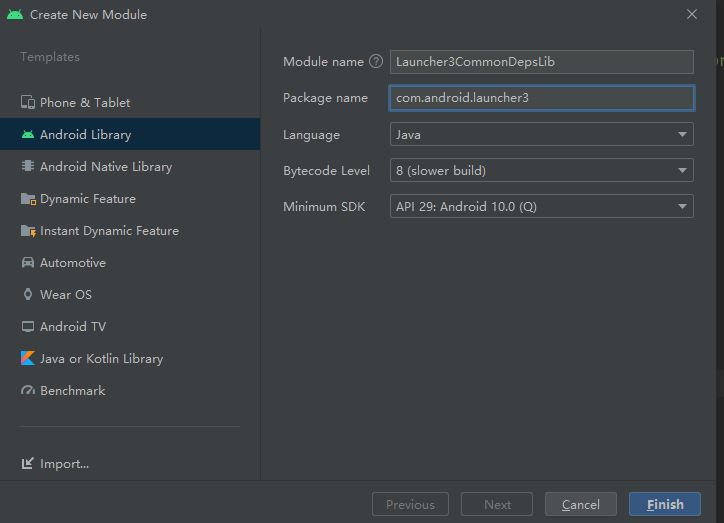This screenshot has width=724, height=523.
Task: Pick the Wear OS template
Action: [130, 294]
